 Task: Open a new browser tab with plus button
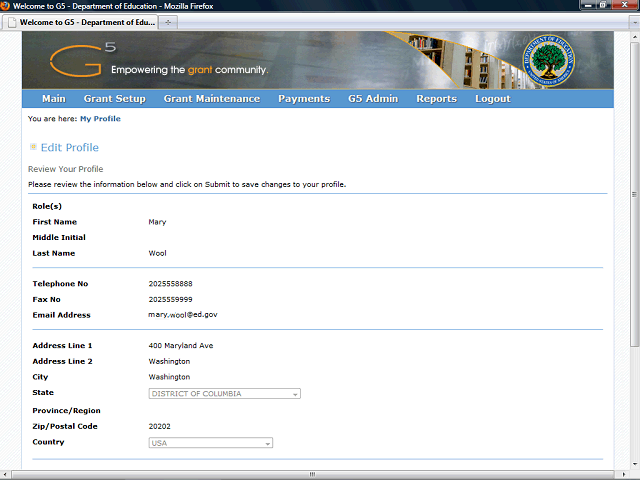pyautogui.click(x=169, y=21)
